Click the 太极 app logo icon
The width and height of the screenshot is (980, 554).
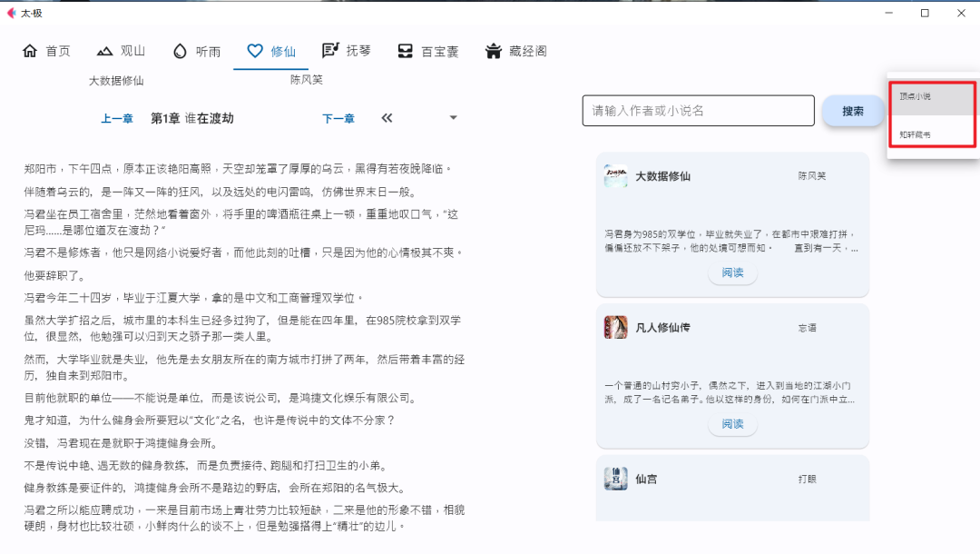(x=11, y=13)
